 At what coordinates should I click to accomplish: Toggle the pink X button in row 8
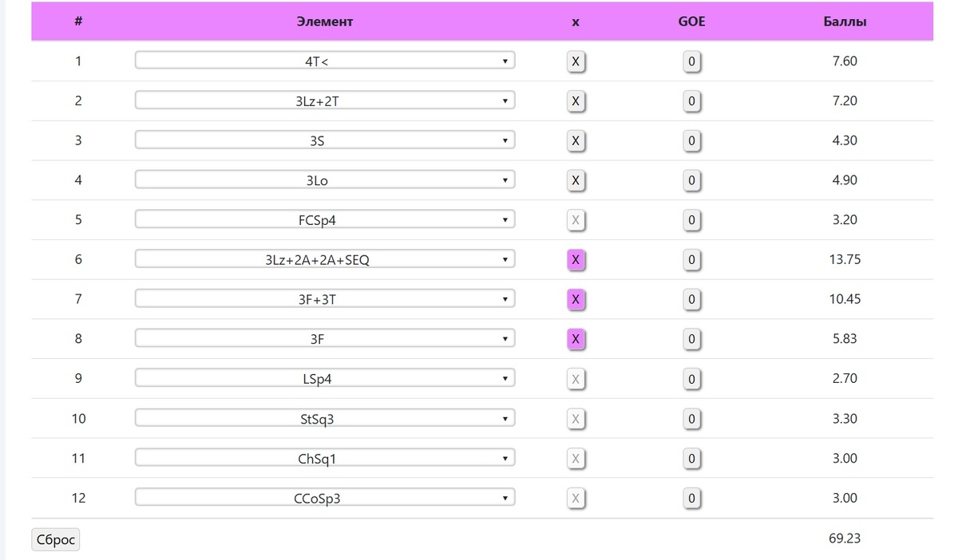coord(576,339)
